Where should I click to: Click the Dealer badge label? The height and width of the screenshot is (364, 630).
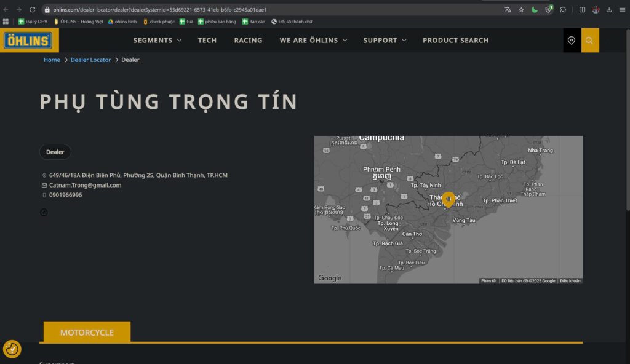click(55, 152)
